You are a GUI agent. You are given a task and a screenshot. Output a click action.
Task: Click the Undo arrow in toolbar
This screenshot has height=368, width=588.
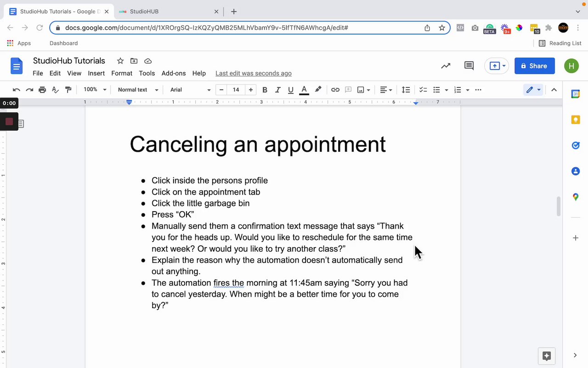click(x=17, y=90)
